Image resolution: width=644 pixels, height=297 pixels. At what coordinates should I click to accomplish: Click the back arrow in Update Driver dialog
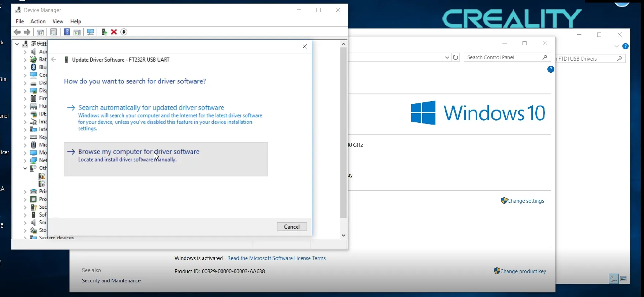click(x=54, y=60)
